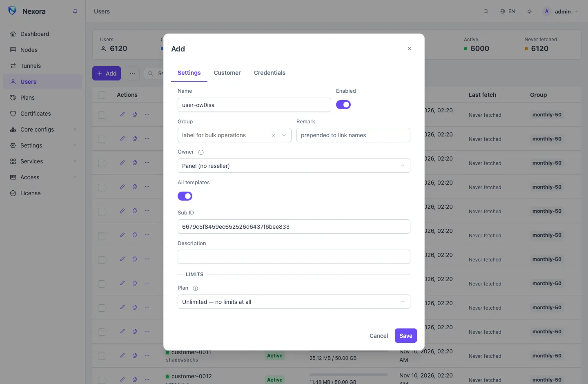Click the Nexora logo icon

pyautogui.click(x=12, y=11)
